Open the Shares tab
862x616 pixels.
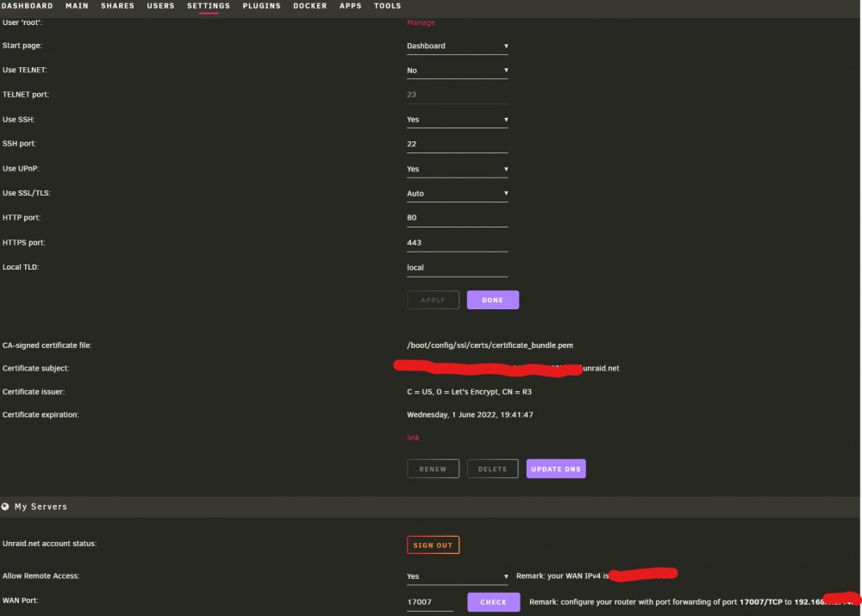117,6
